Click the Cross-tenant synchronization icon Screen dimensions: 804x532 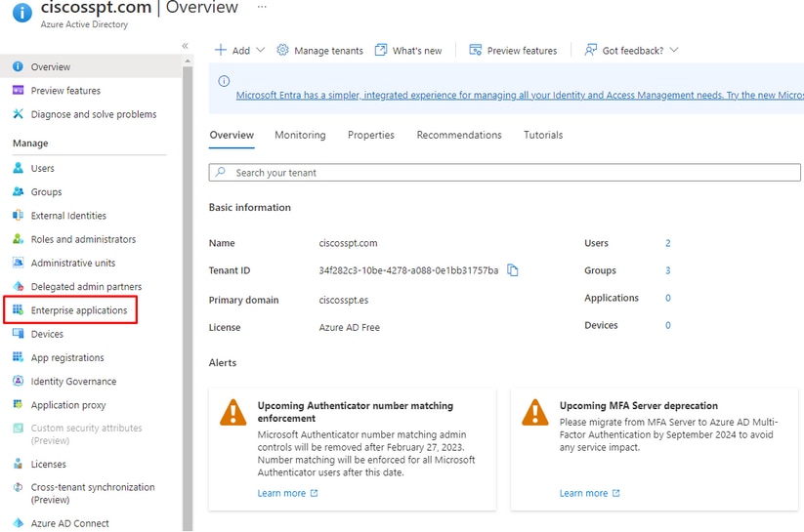[x=18, y=487]
